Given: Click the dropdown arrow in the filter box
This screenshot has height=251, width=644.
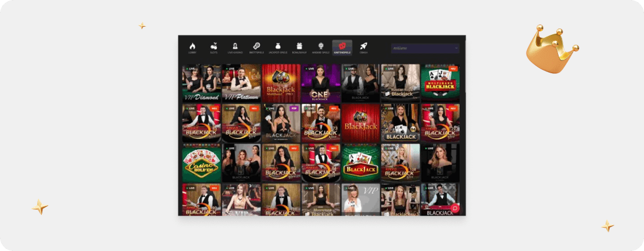Looking at the screenshot, I should [456, 49].
